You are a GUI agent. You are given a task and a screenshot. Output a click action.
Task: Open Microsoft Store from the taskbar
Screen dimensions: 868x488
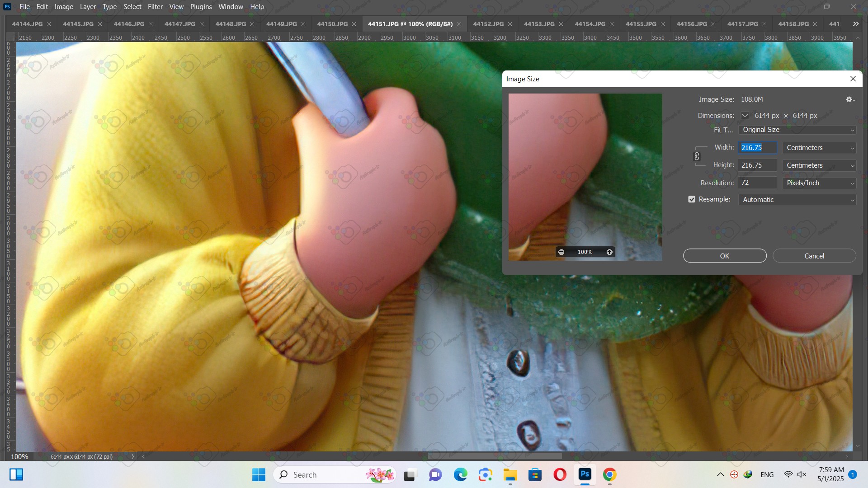(x=535, y=474)
